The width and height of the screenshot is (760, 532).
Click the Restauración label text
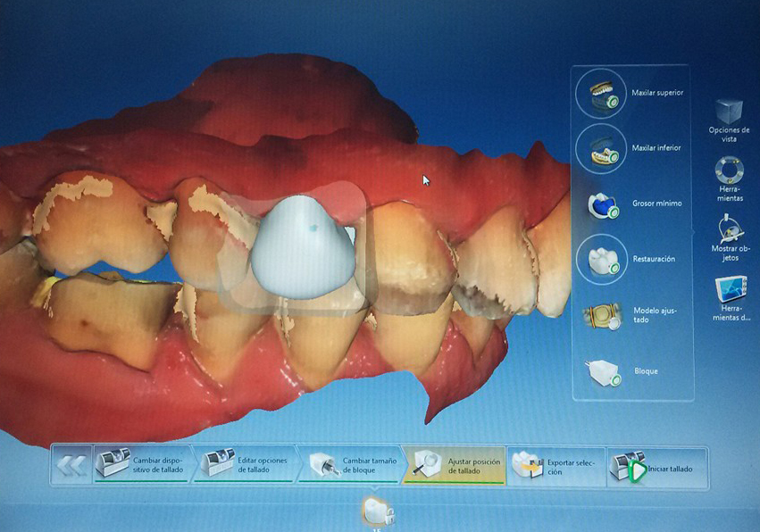coord(653,259)
